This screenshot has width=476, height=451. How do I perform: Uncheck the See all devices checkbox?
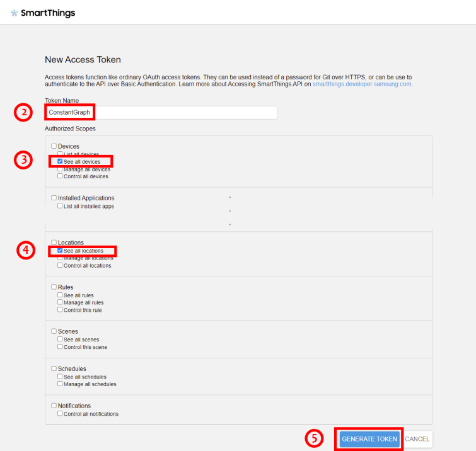[x=60, y=162]
